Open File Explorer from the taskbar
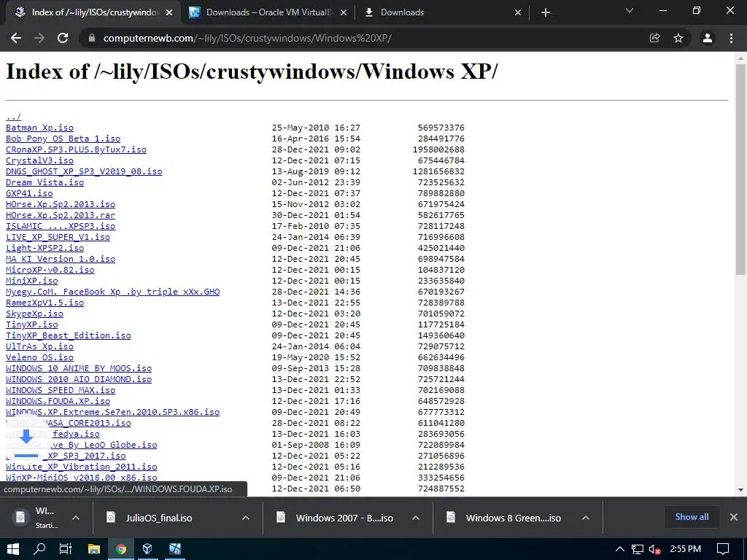The image size is (747, 560). 94,549
